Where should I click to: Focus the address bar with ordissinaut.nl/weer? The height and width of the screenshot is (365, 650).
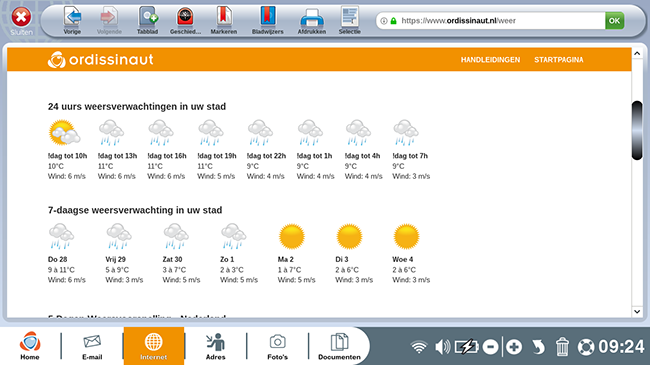pos(490,21)
